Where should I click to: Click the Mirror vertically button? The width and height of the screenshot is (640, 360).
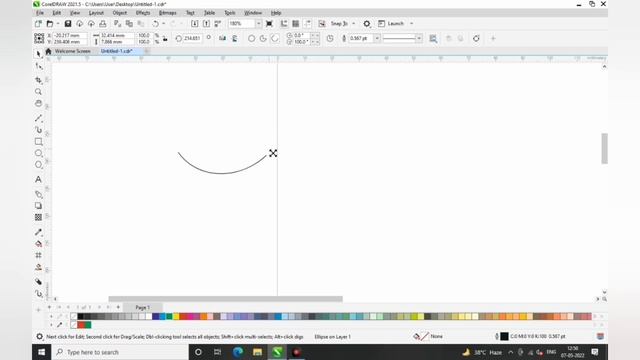click(235, 38)
